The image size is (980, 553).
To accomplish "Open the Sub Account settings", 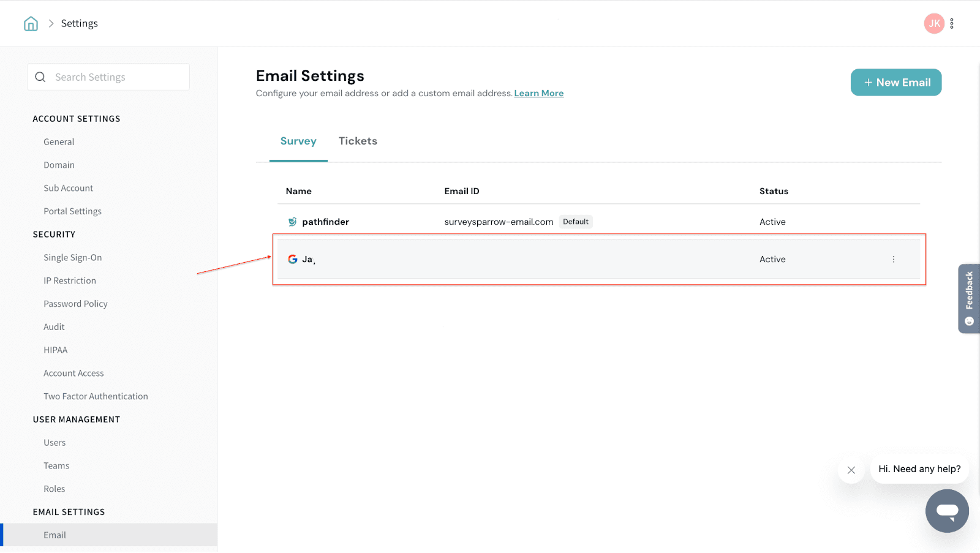I will 68,189.
